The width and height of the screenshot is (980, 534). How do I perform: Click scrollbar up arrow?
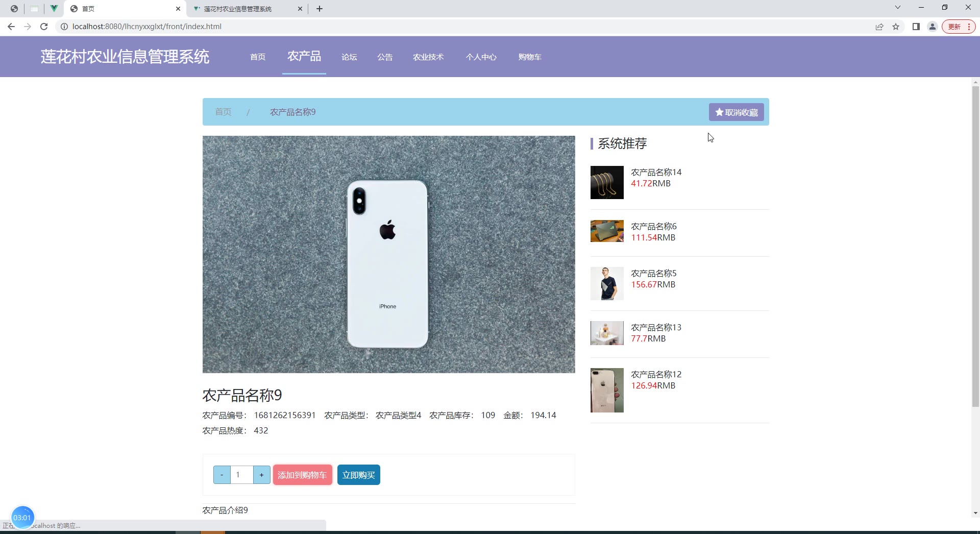click(x=975, y=82)
